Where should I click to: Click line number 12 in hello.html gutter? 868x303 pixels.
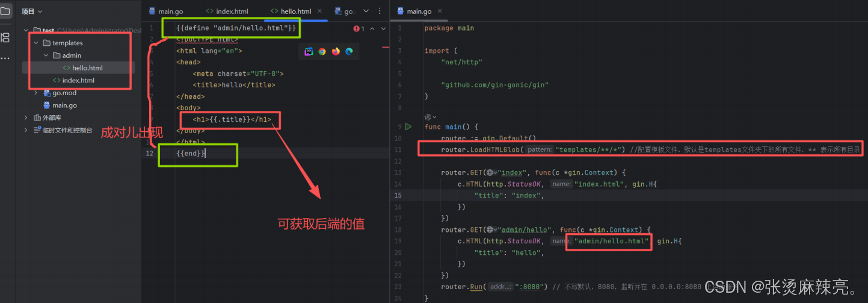pos(149,154)
